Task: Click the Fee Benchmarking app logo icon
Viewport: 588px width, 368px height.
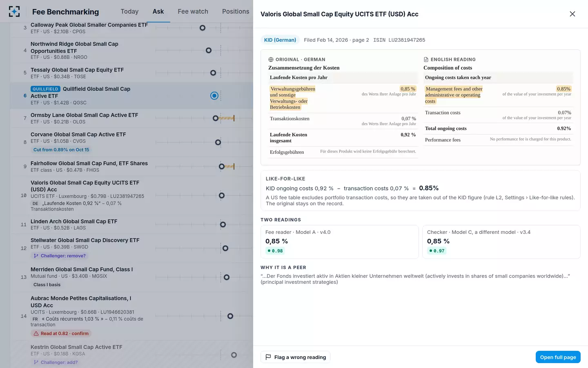Action: pos(14,11)
